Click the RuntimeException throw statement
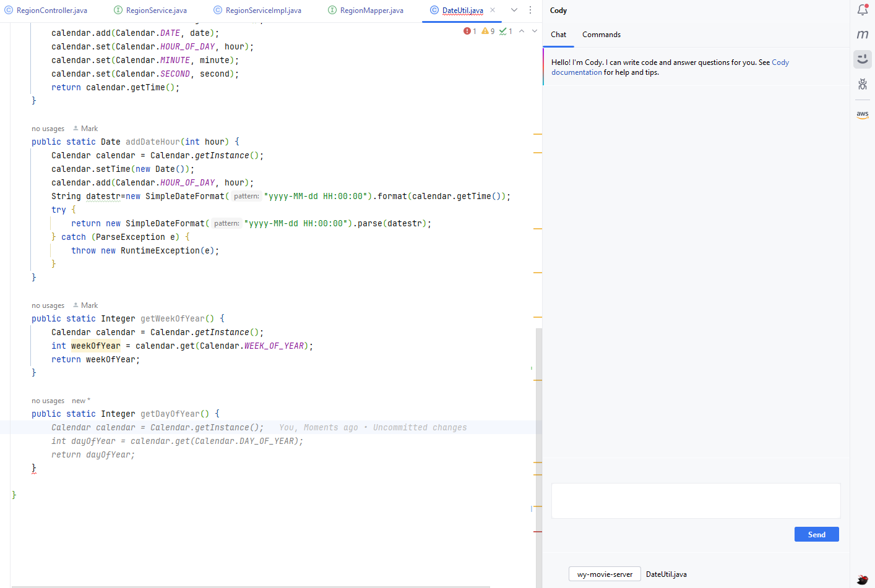This screenshot has height=588, width=875. coord(145,250)
